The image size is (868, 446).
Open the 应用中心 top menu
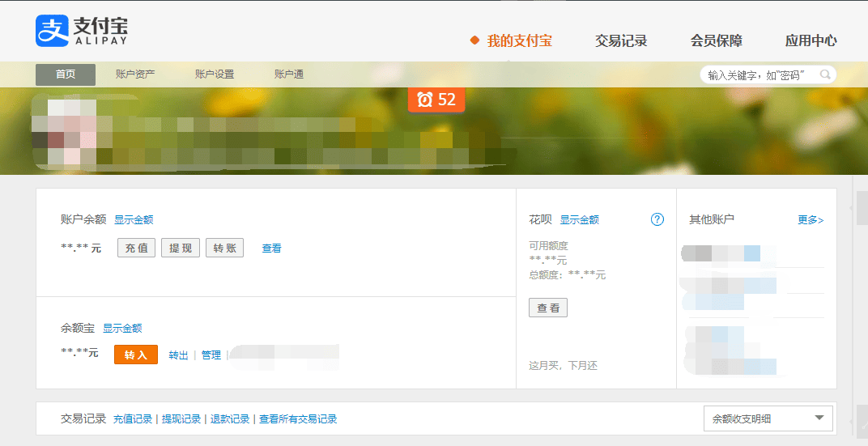pyautogui.click(x=811, y=40)
